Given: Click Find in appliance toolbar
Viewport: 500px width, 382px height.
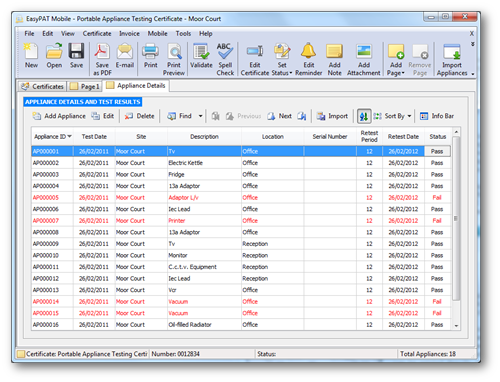Looking at the screenshot, I should coord(179,116).
